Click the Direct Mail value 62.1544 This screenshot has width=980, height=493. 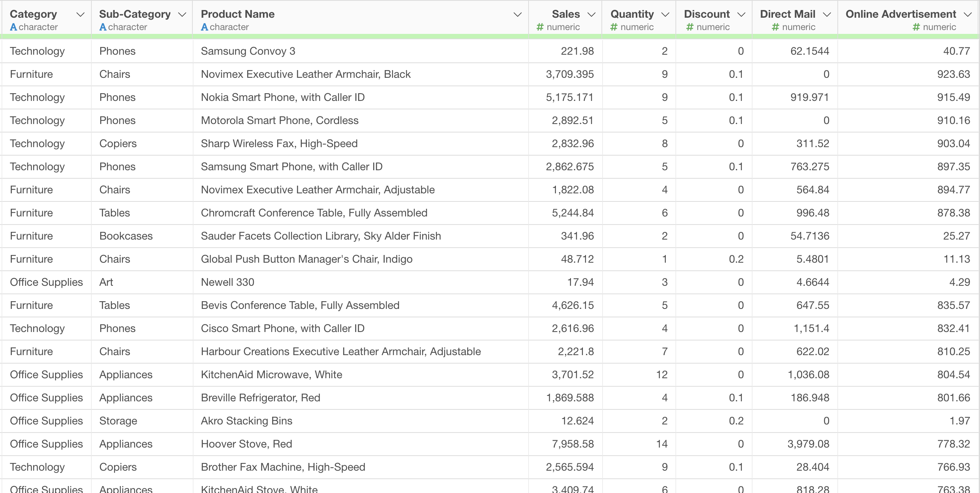pyautogui.click(x=810, y=51)
